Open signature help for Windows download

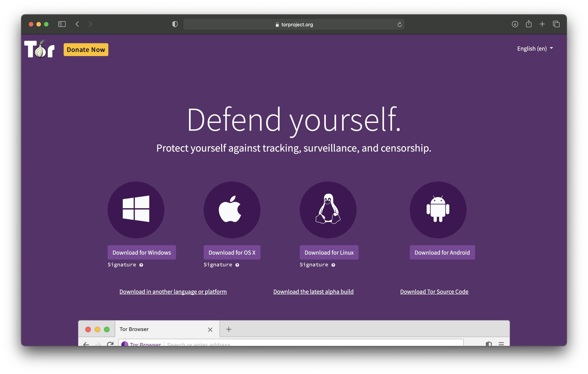(141, 265)
